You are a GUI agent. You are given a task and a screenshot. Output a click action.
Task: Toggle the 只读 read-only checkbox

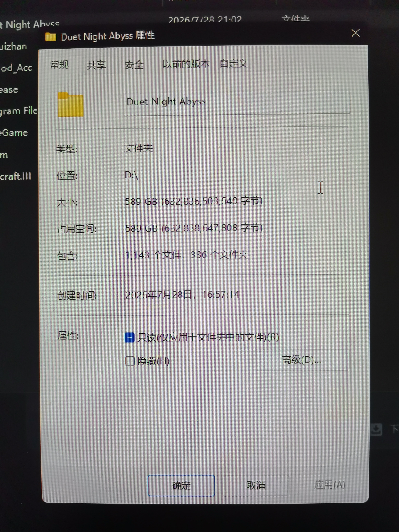pyautogui.click(x=130, y=337)
